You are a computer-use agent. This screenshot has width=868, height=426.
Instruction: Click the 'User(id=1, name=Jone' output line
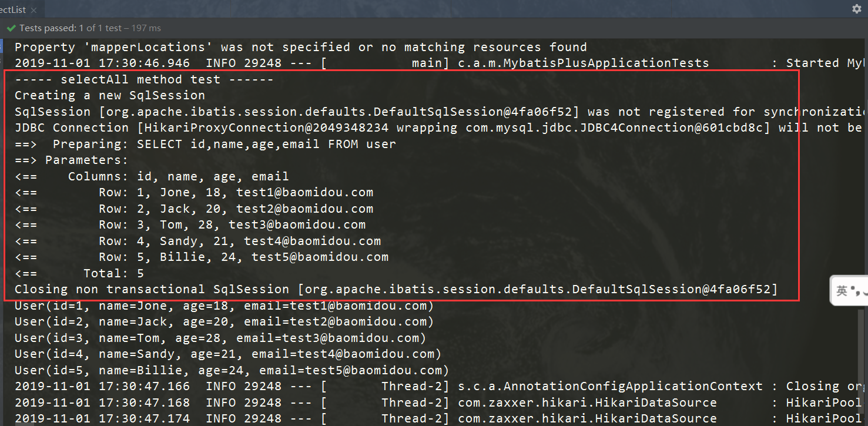[x=224, y=306]
